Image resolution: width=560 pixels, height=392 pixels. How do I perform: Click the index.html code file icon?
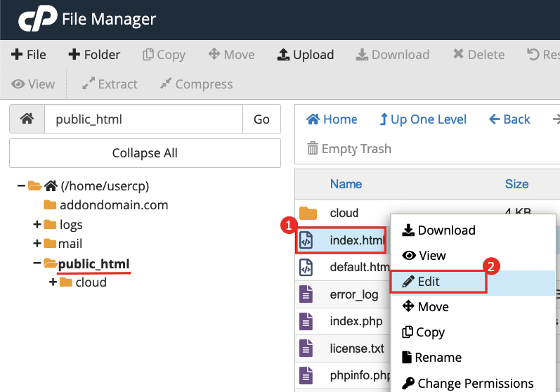click(306, 240)
